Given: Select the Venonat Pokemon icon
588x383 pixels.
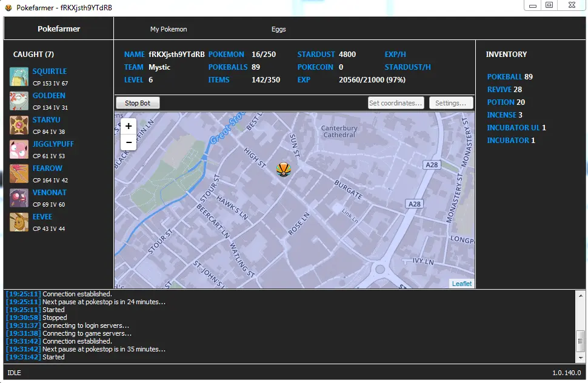Looking at the screenshot, I should 19,198.
